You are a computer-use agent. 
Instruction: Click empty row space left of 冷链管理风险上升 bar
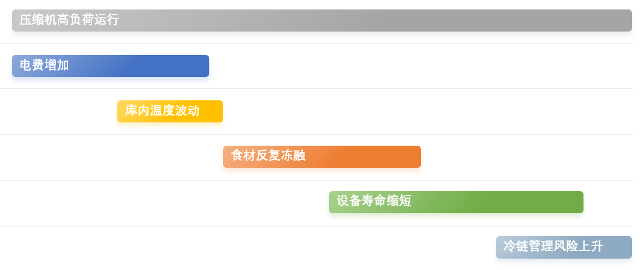pyautogui.click(x=248, y=247)
